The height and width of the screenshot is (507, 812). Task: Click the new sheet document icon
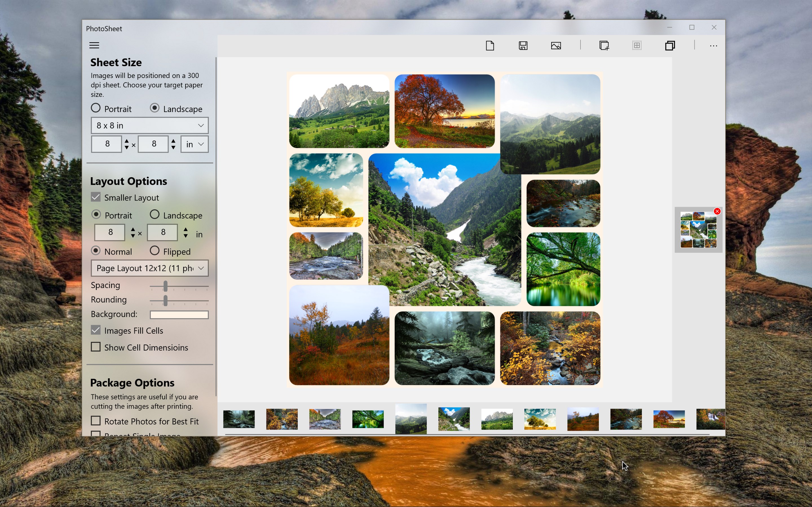(490, 45)
